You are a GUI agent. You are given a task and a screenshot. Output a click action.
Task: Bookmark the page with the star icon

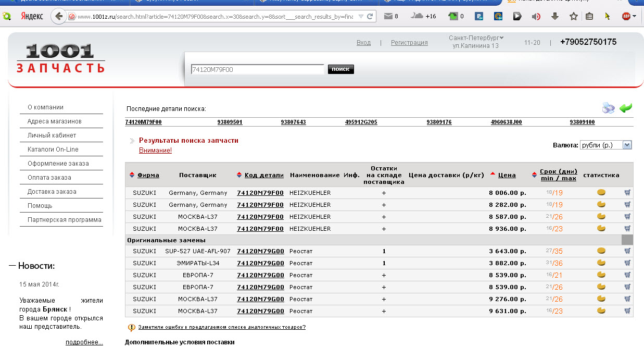tap(573, 16)
